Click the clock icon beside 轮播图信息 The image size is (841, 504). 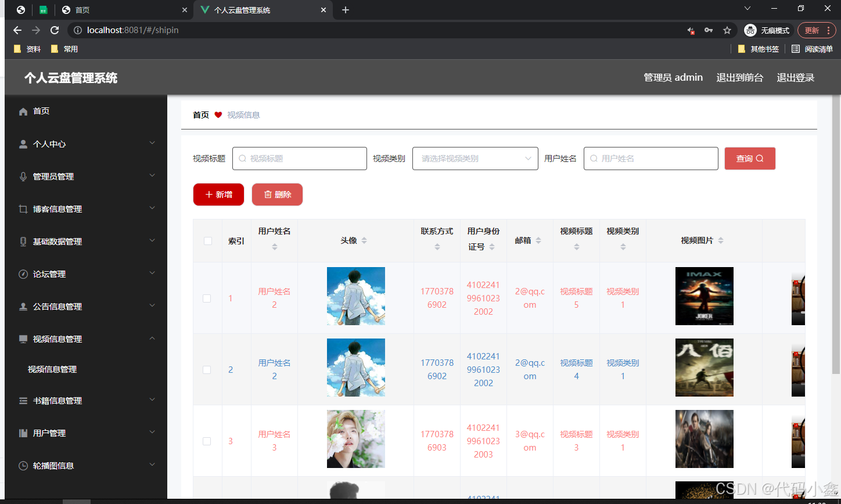(23, 466)
